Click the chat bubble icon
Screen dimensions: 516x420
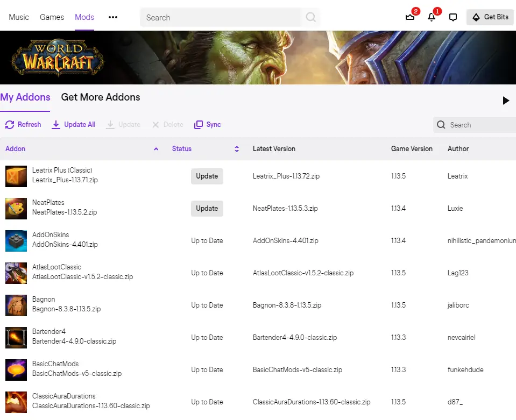(x=453, y=17)
